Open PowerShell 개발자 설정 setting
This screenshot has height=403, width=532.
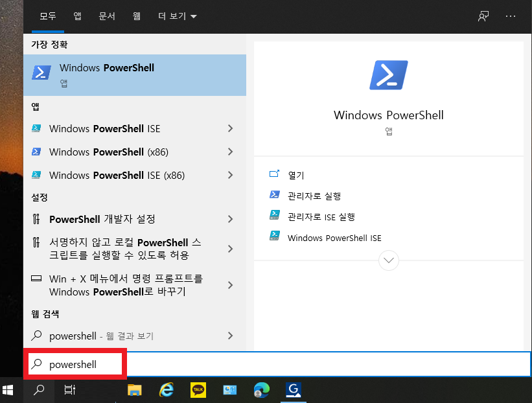tap(135, 219)
